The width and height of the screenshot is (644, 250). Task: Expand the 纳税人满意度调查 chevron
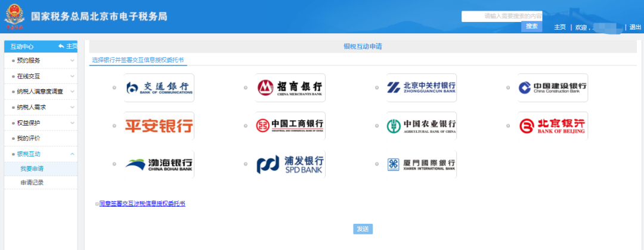coord(72,92)
